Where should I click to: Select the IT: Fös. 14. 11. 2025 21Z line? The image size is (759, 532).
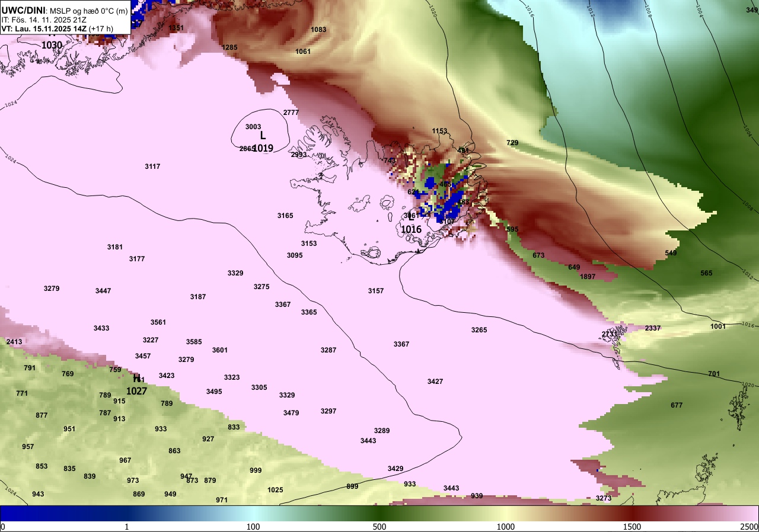(x=45, y=20)
